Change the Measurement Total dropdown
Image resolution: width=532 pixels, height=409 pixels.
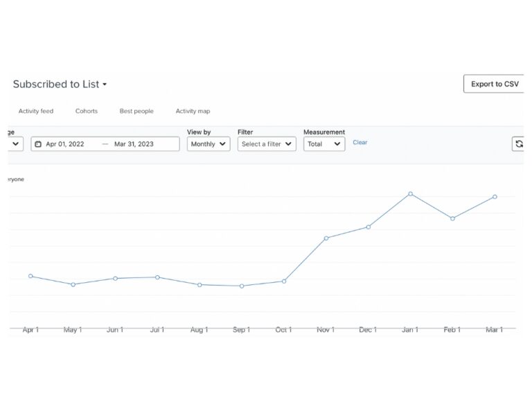324,144
